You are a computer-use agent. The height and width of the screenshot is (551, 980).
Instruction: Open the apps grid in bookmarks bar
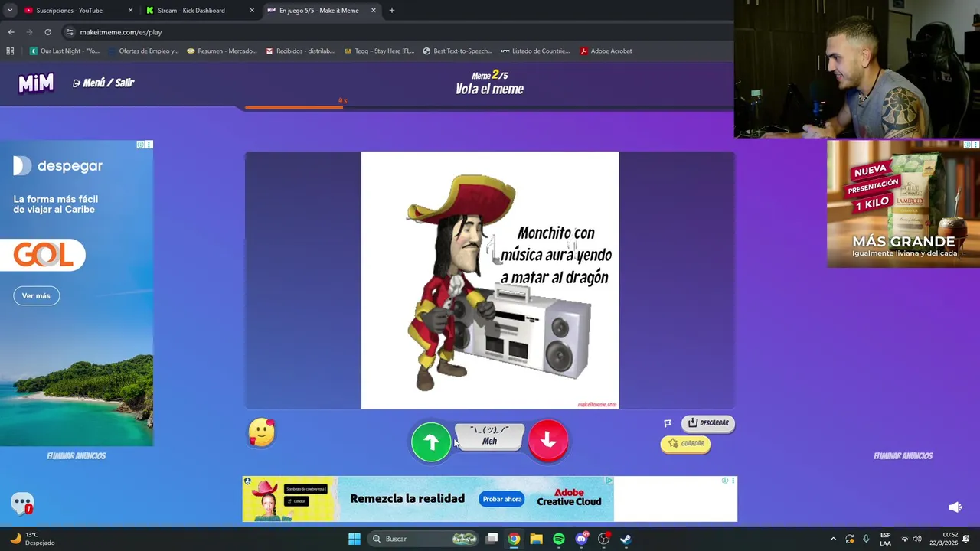[x=10, y=51]
